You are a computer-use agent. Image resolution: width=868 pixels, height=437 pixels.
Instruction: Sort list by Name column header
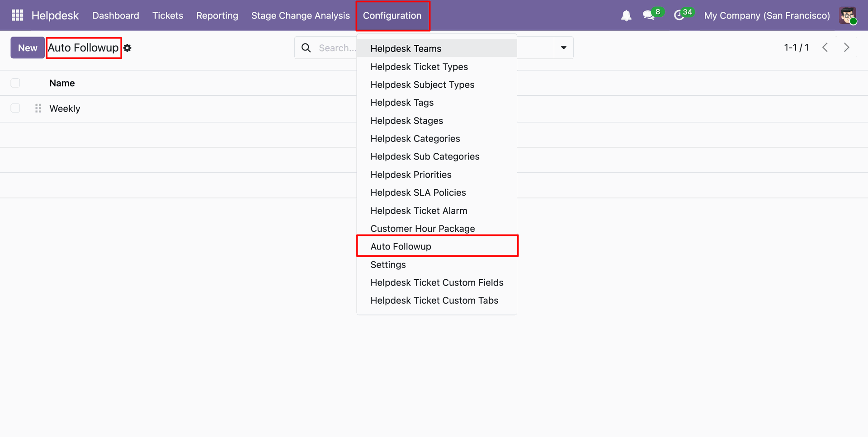tap(62, 83)
